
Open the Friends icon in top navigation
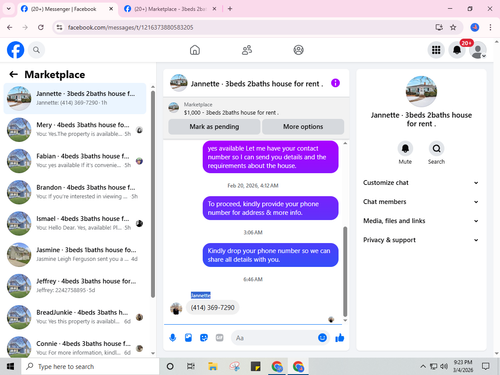coord(247,50)
